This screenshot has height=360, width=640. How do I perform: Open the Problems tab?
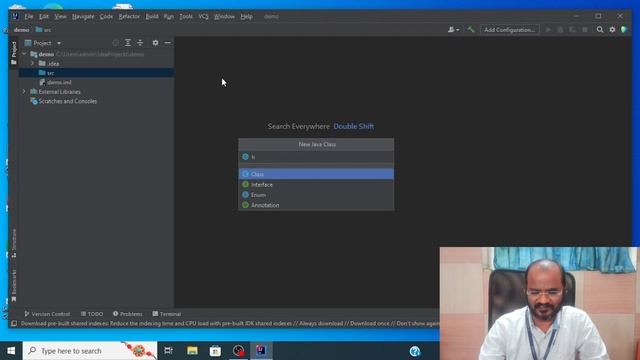(x=127, y=314)
